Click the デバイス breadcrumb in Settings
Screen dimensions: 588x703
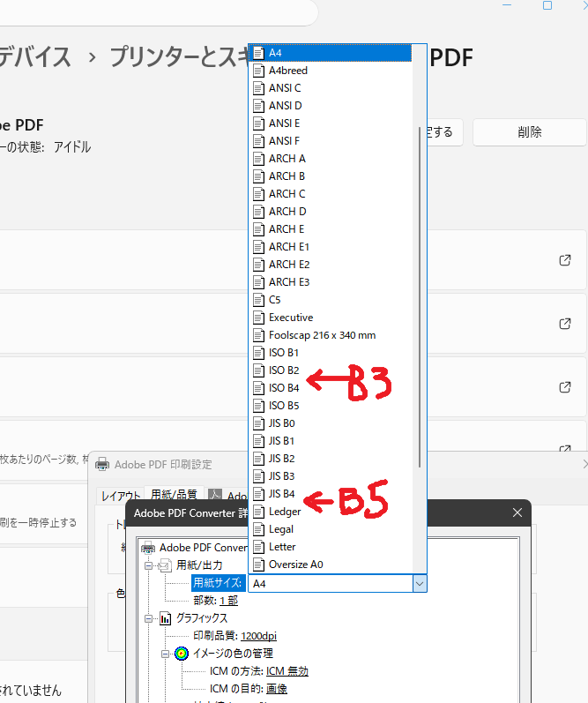[35, 57]
